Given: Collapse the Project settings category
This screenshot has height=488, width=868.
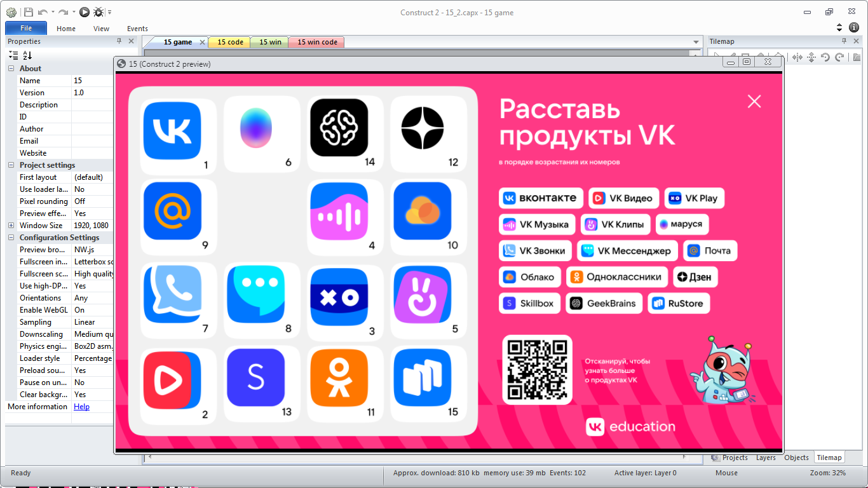Looking at the screenshot, I should click(11, 165).
